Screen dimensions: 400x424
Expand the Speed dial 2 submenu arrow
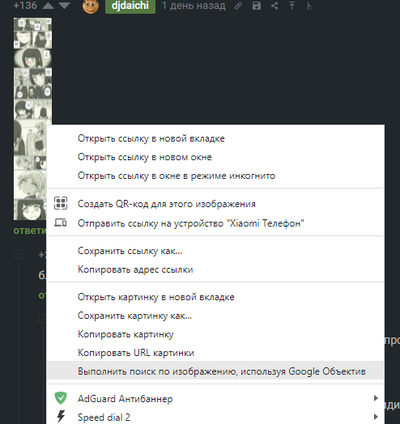click(376, 417)
